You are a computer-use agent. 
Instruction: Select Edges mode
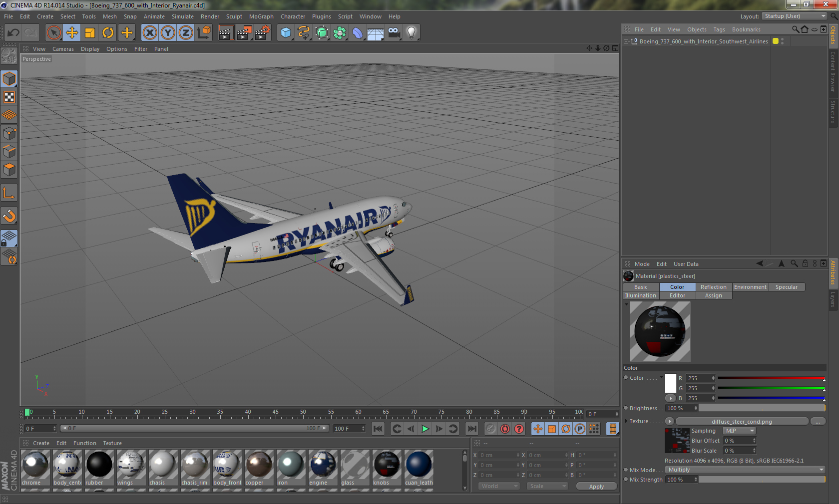(x=9, y=152)
